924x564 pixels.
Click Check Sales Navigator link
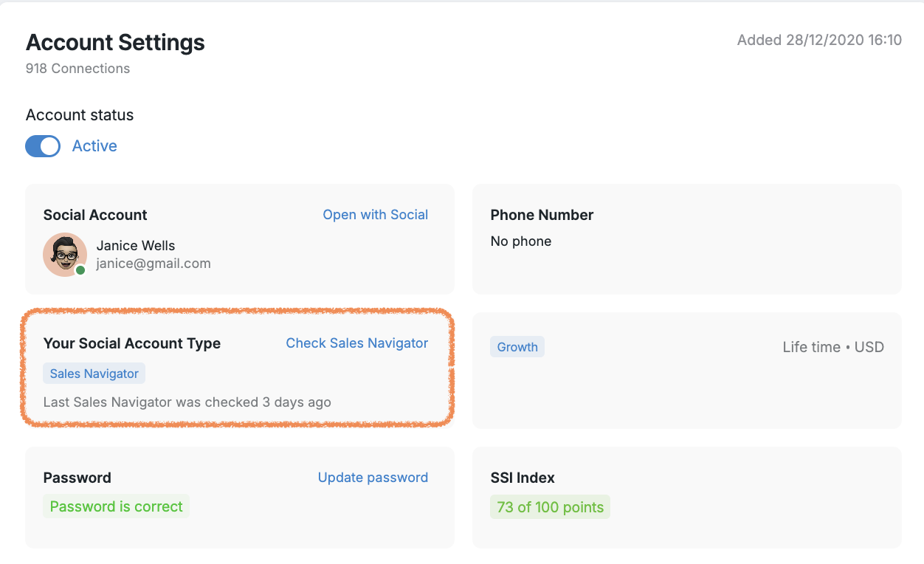[x=356, y=343]
